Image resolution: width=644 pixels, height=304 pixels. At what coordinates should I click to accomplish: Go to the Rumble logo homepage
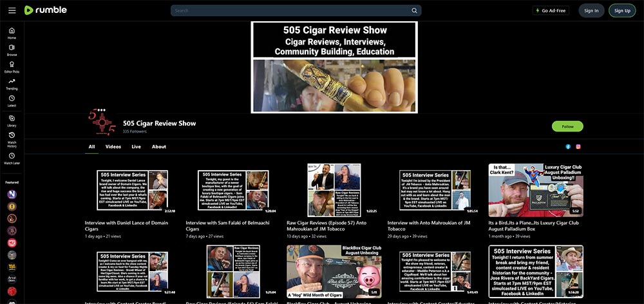click(x=46, y=10)
